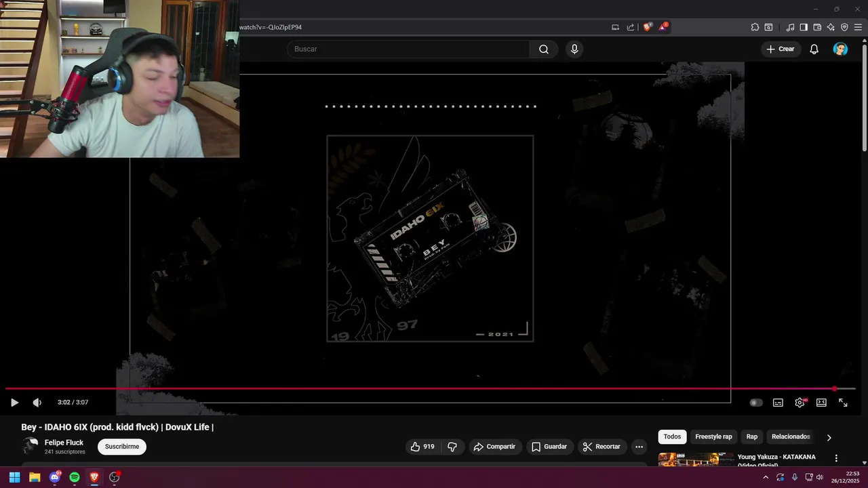The width and height of the screenshot is (868, 488).
Task: Toggle the browser sidebar panel
Action: [804, 27]
